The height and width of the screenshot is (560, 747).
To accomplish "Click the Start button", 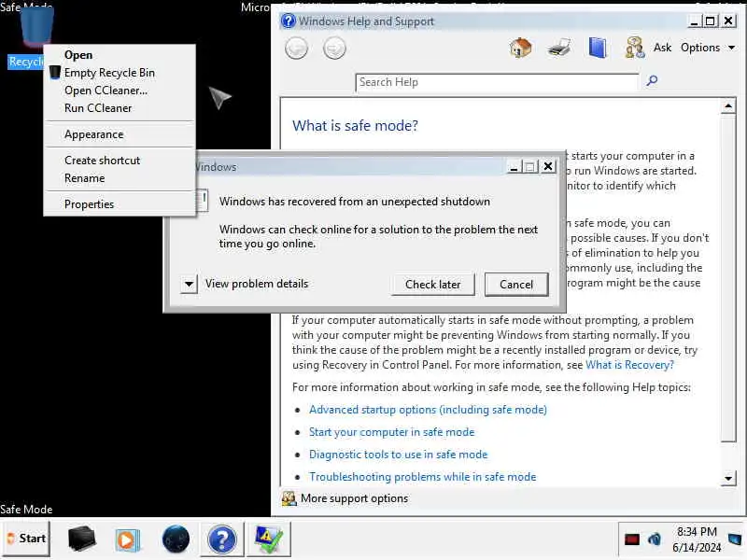I will (26, 539).
